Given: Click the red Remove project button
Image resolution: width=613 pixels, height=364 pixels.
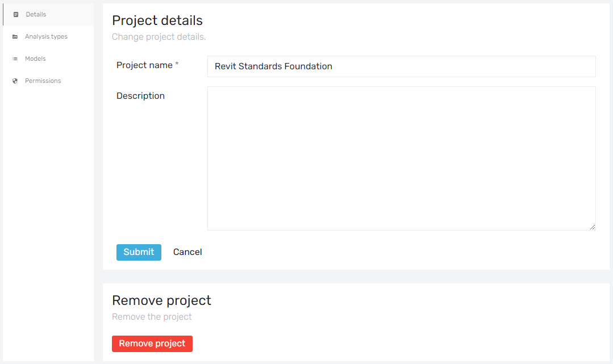Looking at the screenshot, I should pos(152,344).
